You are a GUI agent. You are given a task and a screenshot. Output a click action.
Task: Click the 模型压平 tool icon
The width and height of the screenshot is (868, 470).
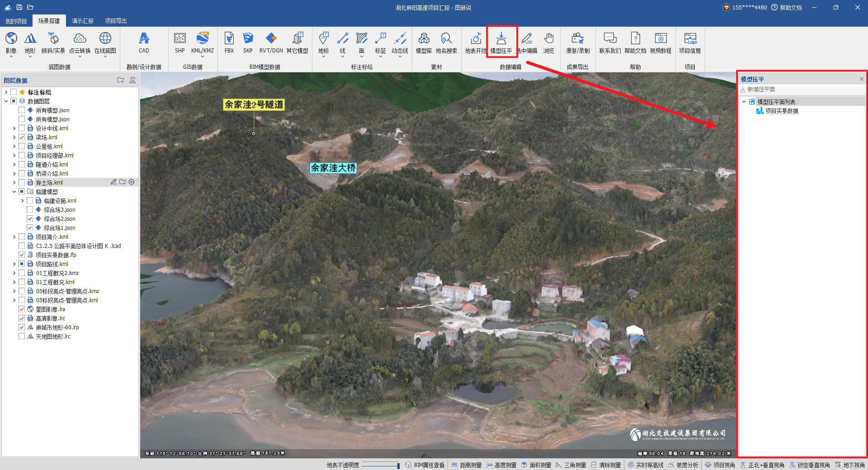pyautogui.click(x=501, y=39)
